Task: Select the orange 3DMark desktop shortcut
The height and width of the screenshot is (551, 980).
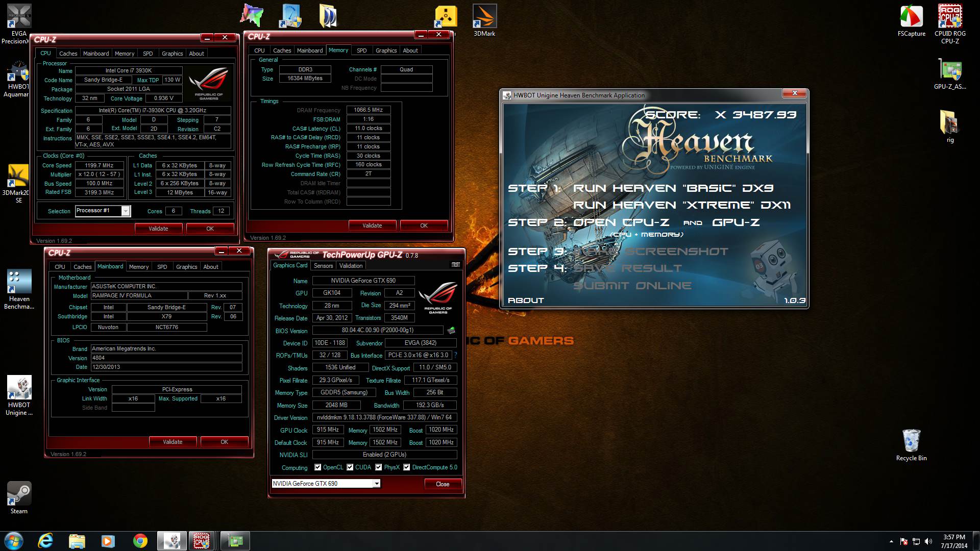Action: point(484,20)
